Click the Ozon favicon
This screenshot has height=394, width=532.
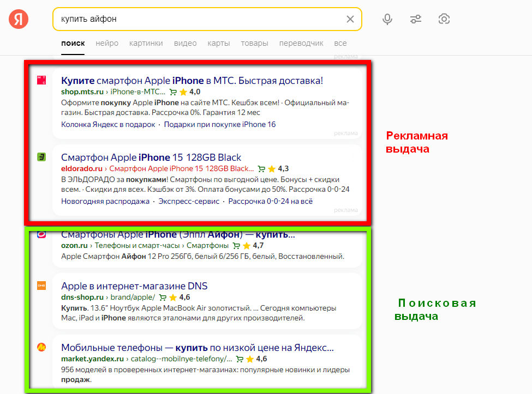click(41, 234)
